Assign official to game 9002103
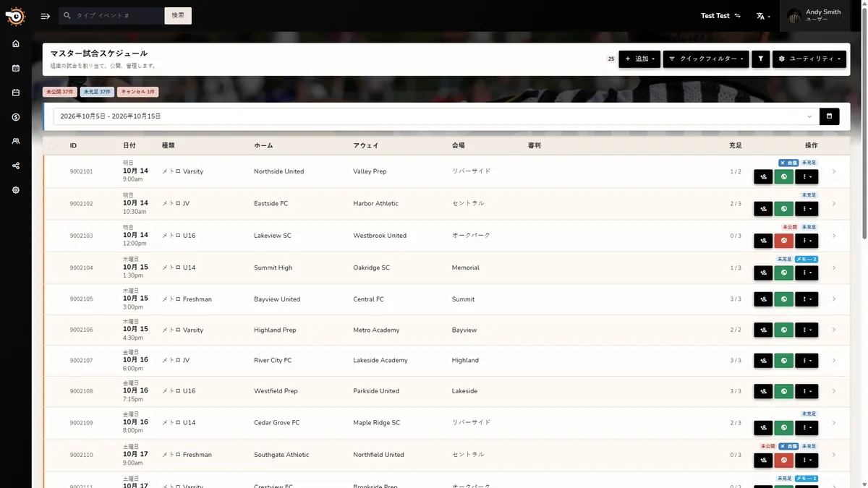The image size is (868, 488). (763, 241)
